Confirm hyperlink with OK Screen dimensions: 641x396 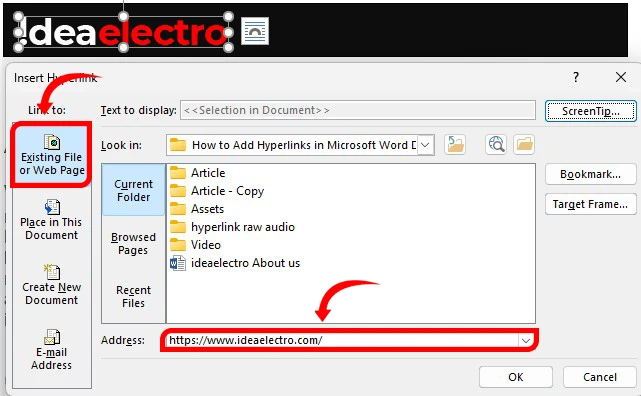click(515, 377)
